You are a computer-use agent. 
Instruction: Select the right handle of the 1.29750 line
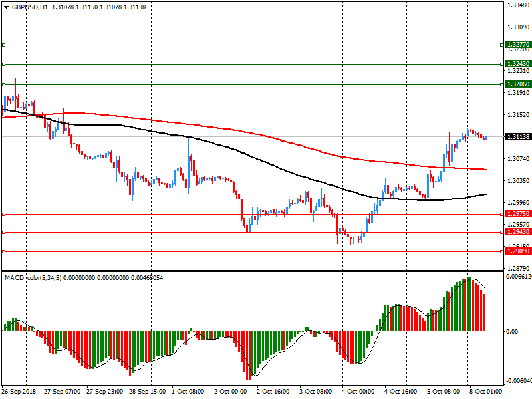click(502, 214)
